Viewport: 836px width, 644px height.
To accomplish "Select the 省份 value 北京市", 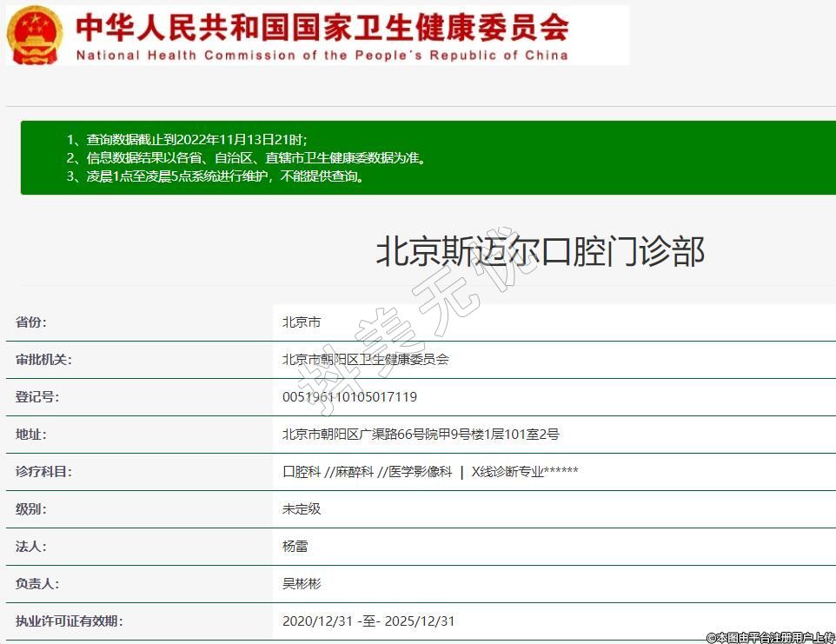I will tap(302, 322).
